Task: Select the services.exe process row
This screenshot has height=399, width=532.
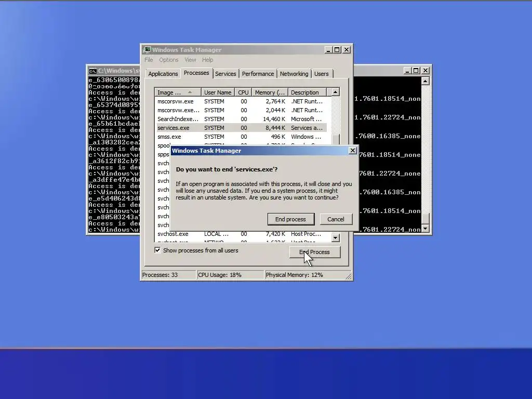Action: pos(241,128)
